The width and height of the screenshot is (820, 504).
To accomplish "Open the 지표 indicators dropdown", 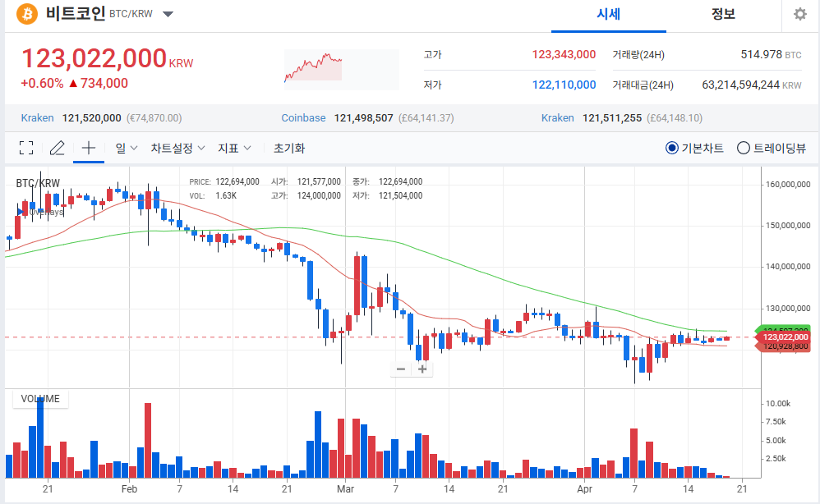I will pyautogui.click(x=234, y=148).
